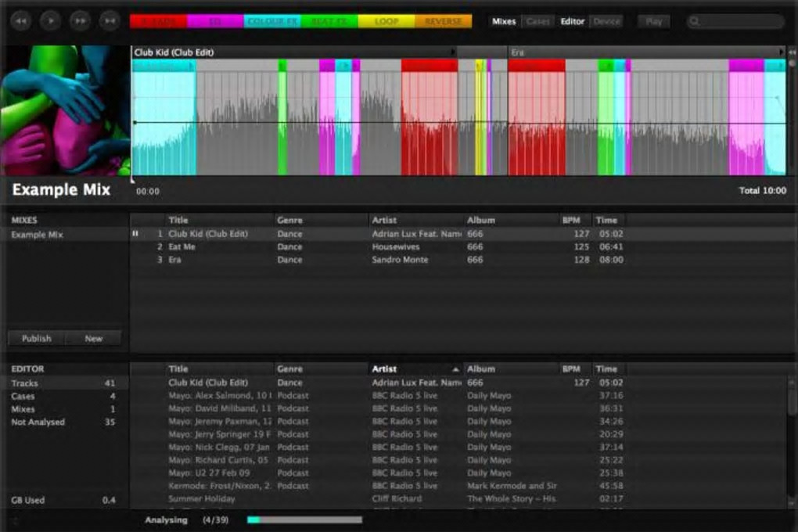Click the search input field
Image resolution: width=798 pixels, height=532 pixels.
739,21
